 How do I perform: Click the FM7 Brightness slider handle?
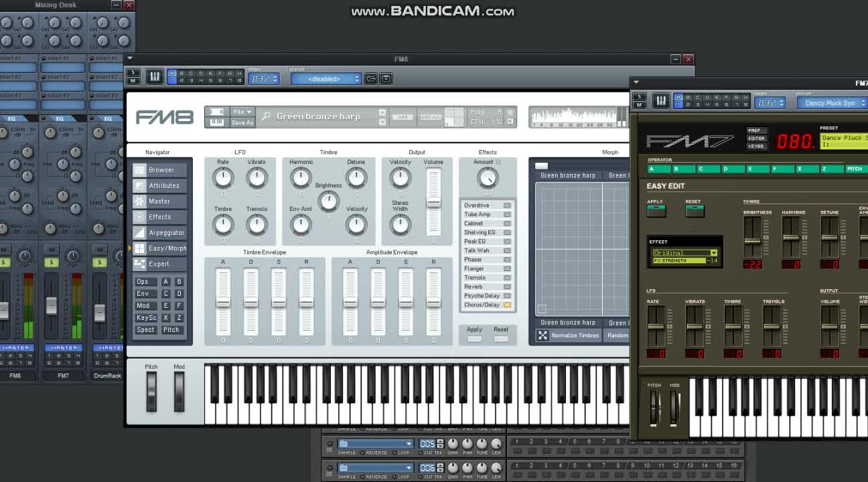(752, 242)
